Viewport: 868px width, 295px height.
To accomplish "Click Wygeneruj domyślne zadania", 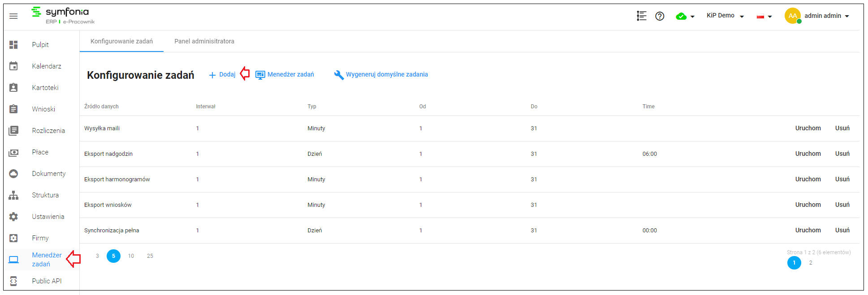I will [x=381, y=75].
